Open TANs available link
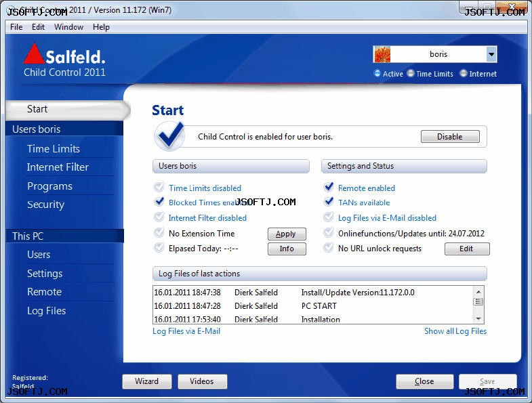 [364, 203]
